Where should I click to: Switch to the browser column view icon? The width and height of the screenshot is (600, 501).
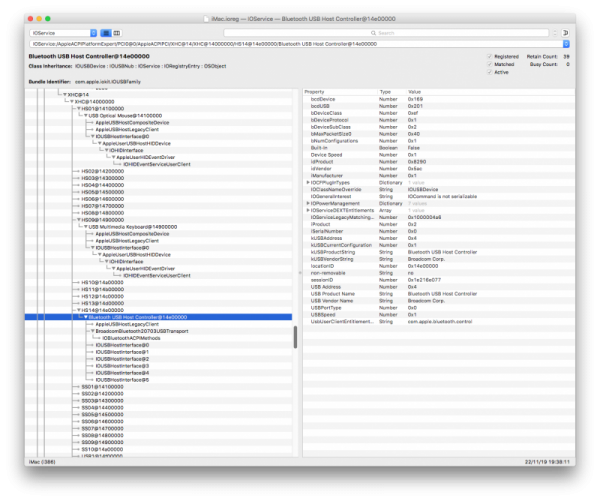point(117,33)
